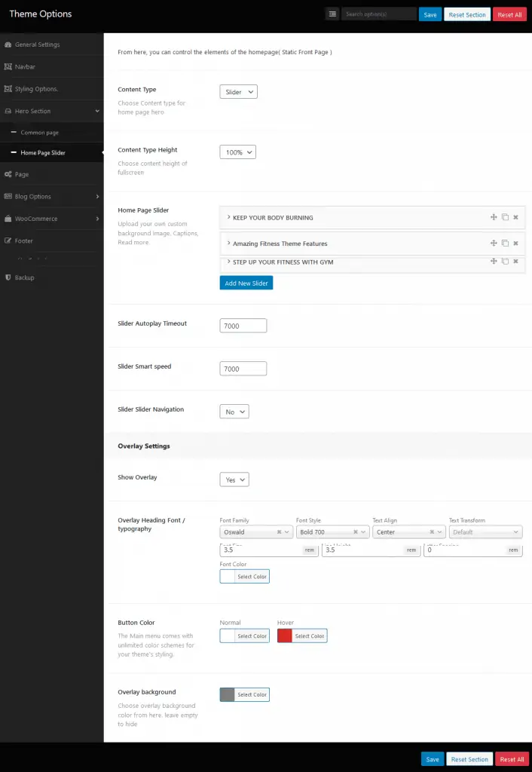Clear the Bold 700 font style selection
This screenshot has width=532, height=772.
click(x=356, y=532)
